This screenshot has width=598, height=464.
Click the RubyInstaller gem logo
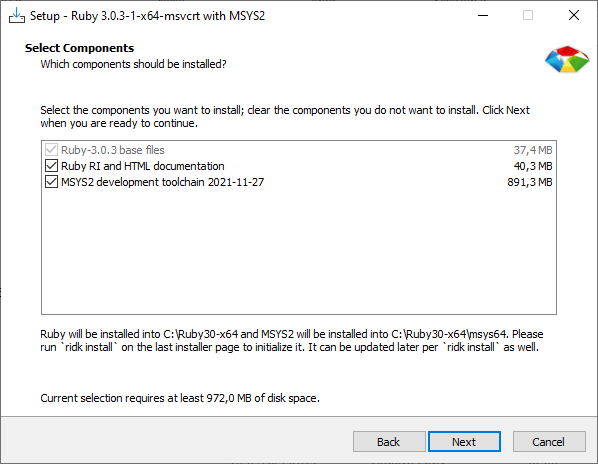pyautogui.click(x=567, y=59)
